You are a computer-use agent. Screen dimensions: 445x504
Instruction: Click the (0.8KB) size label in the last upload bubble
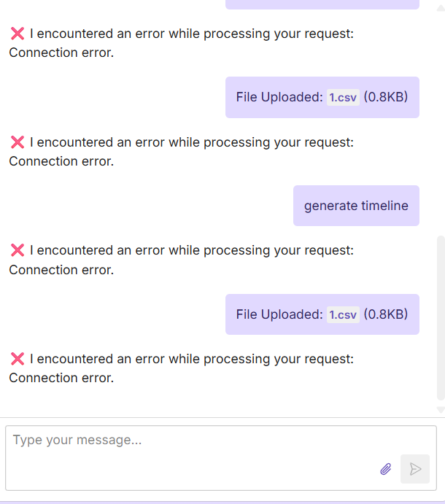(x=386, y=314)
